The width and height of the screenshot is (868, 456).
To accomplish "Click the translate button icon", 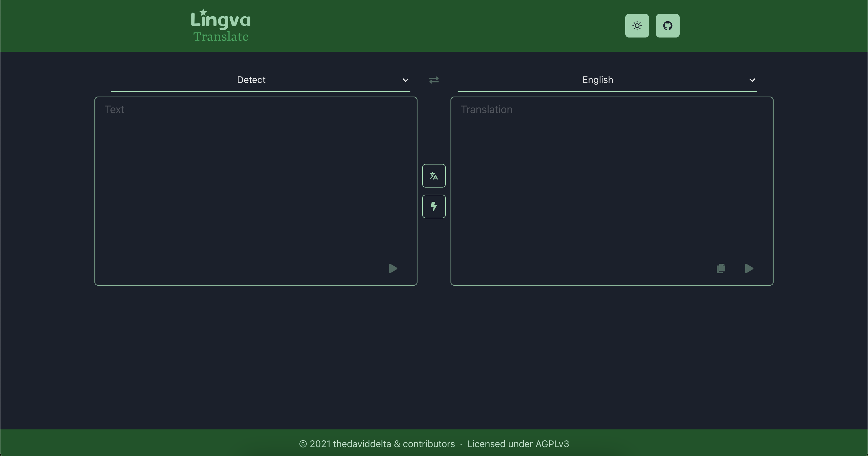I will coord(434,176).
